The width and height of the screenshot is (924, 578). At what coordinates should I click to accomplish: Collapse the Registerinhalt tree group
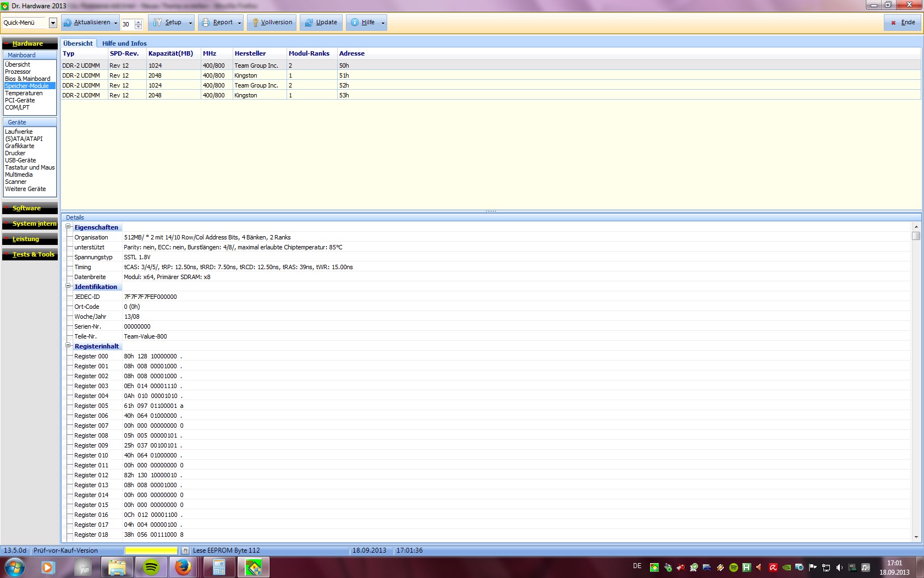click(68, 345)
